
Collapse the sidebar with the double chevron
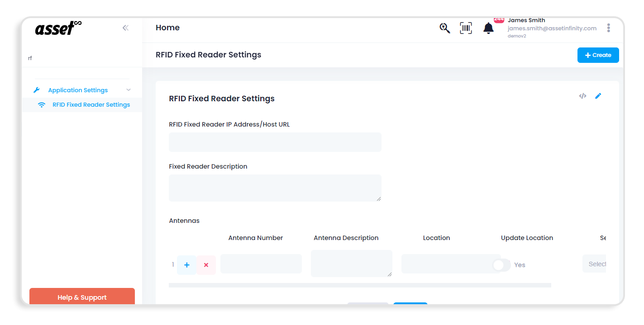(x=125, y=28)
